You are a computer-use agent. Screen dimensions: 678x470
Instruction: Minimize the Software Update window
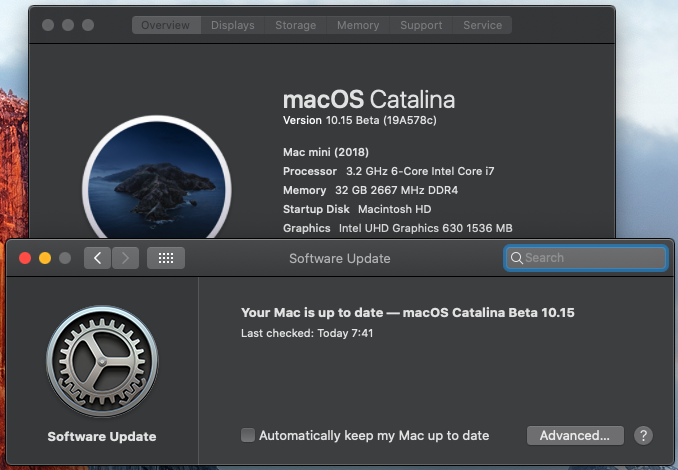[x=45, y=258]
